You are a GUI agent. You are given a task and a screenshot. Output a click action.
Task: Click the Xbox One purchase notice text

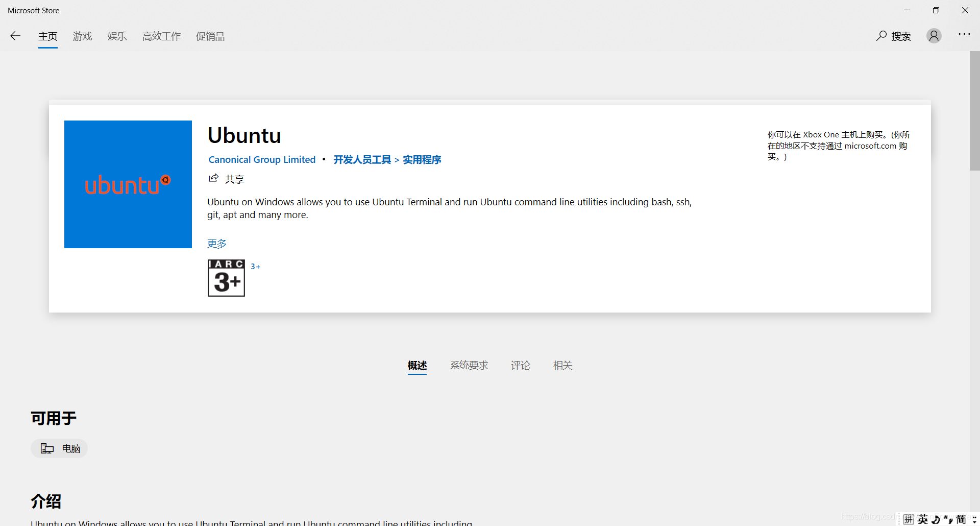(839, 146)
